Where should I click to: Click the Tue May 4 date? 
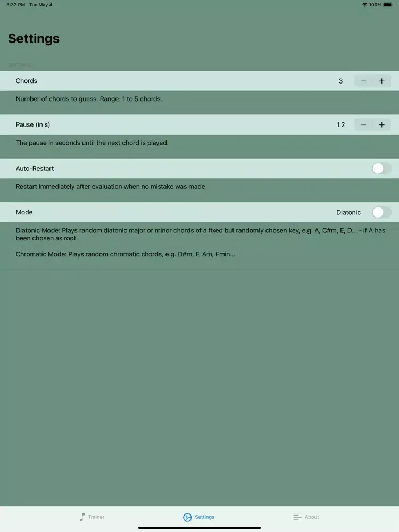click(x=41, y=5)
